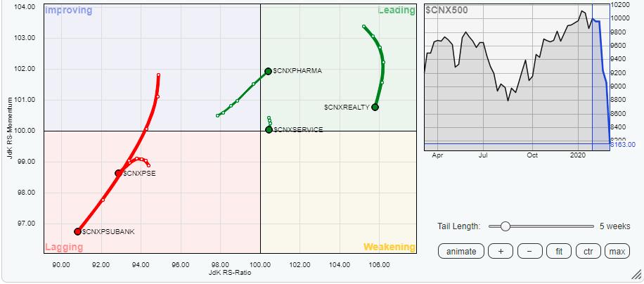This screenshot has height=284, width=644.
Task: Maximize the chart with max button
Action: click(617, 251)
